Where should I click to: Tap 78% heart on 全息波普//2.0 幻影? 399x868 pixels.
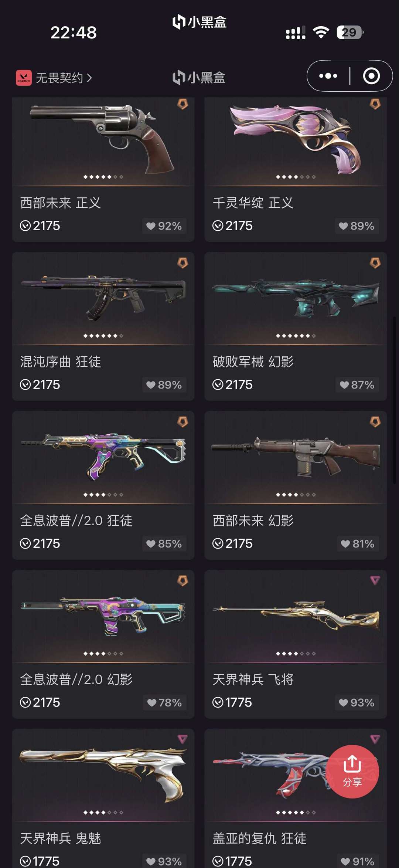(x=164, y=703)
